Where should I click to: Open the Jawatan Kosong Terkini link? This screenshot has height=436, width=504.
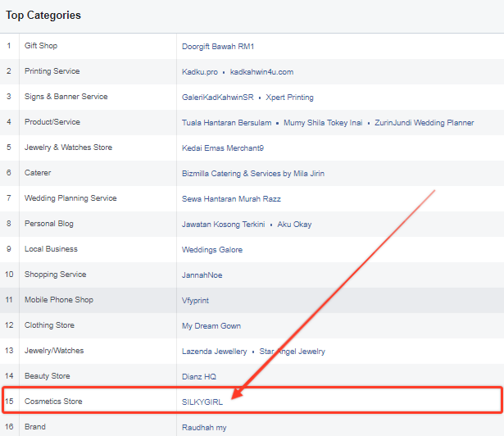point(224,224)
